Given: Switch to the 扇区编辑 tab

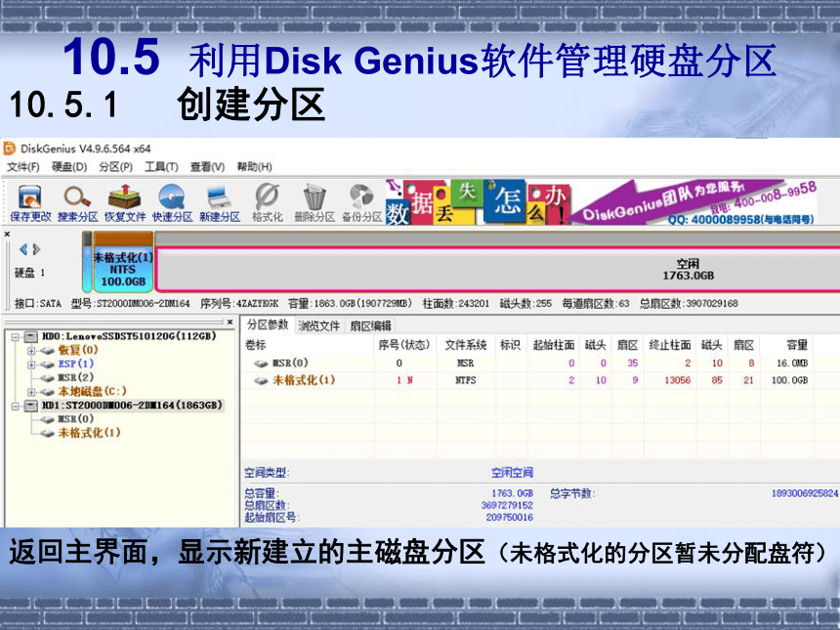Looking at the screenshot, I should (x=370, y=325).
